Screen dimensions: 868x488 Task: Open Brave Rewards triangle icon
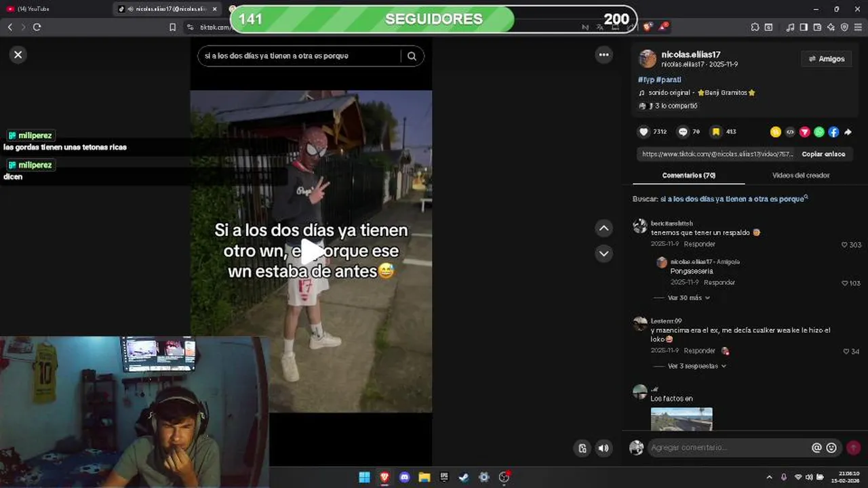coord(665,27)
